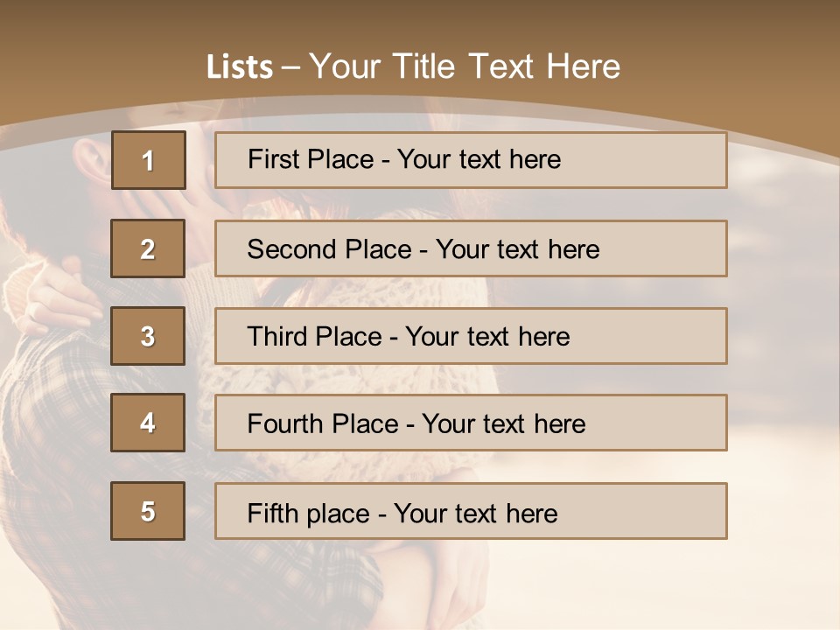Select the Second Place text bar

(471, 248)
